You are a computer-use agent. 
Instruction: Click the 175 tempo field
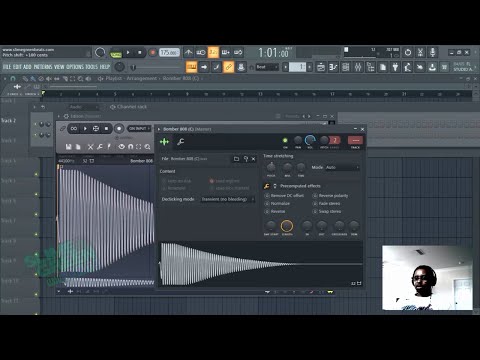click(x=169, y=53)
